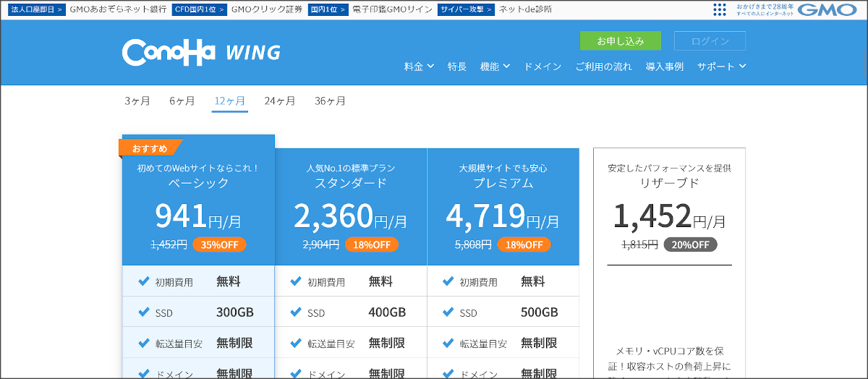Click the 400GB SSD value
The image size is (868, 379).
(x=388, y=312)
